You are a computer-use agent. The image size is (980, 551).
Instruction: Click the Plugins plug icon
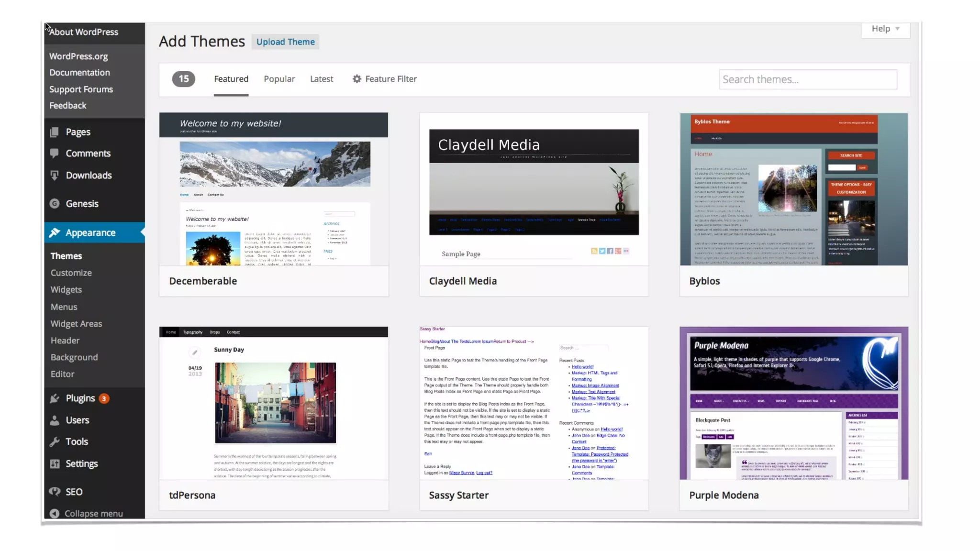[x=55, y=398]
